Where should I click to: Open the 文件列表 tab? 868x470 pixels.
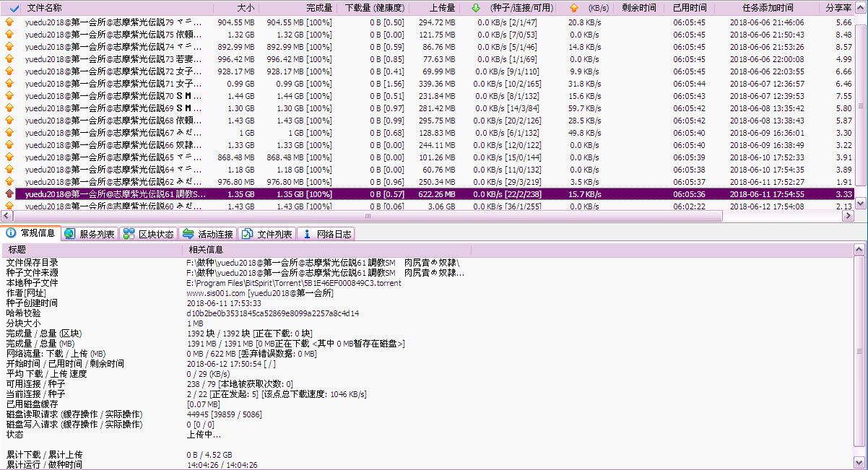[x=267, y=234]
